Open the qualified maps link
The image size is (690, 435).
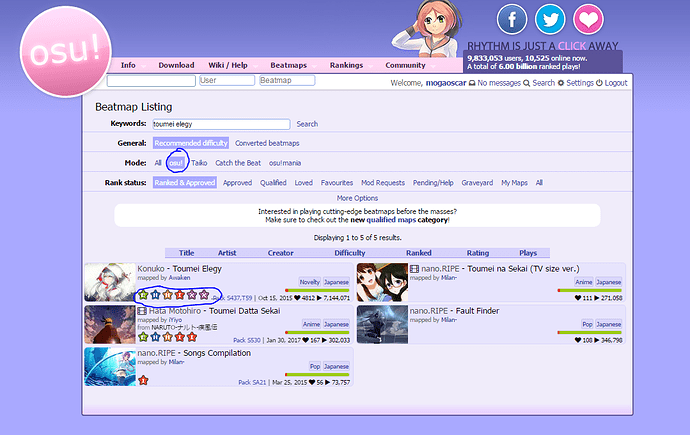coord(391,219)
